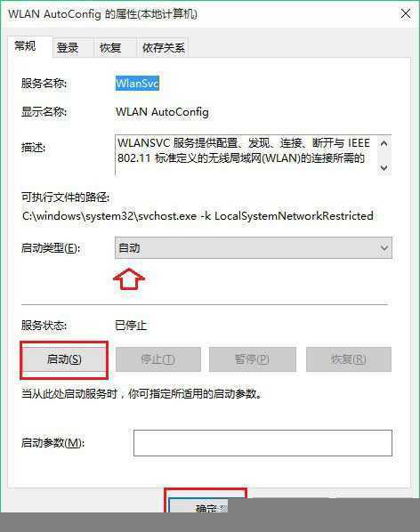Open the 恢复 tab
Viewport: 420px width, 532px height.
pos(115,48)
